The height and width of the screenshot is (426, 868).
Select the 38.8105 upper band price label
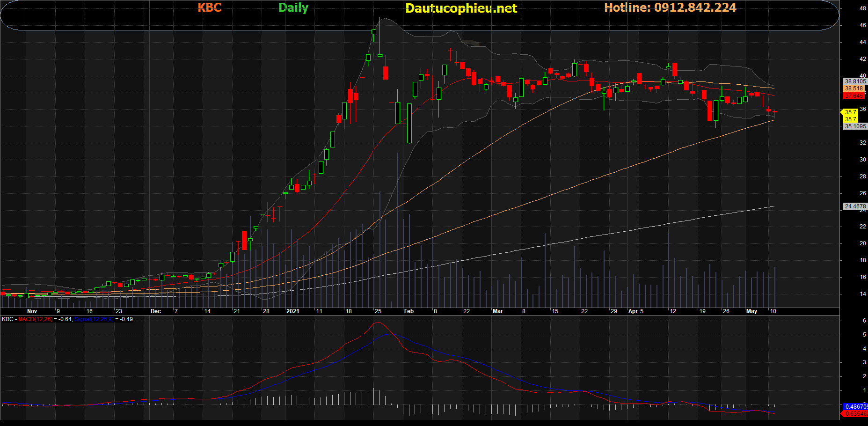[854, 81]
